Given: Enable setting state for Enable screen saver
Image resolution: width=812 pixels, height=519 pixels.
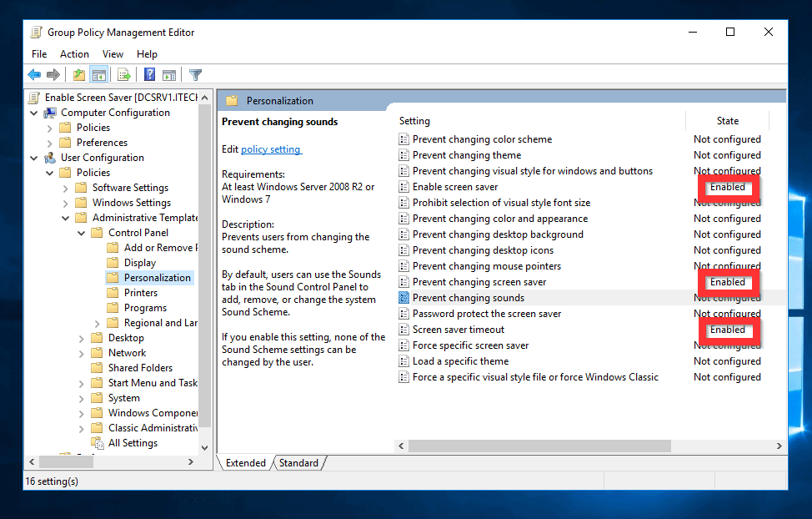Looking at the screenshot, I should (727, 187).
